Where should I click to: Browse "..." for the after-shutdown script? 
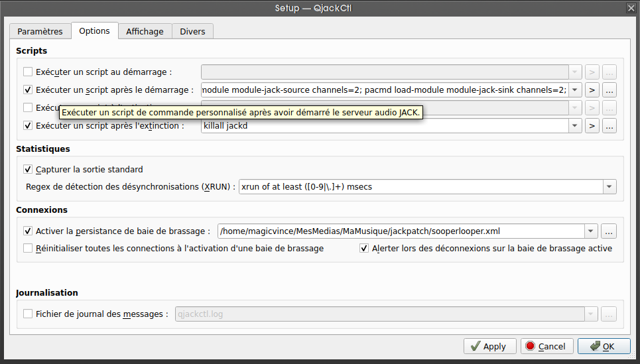[609, 125]
